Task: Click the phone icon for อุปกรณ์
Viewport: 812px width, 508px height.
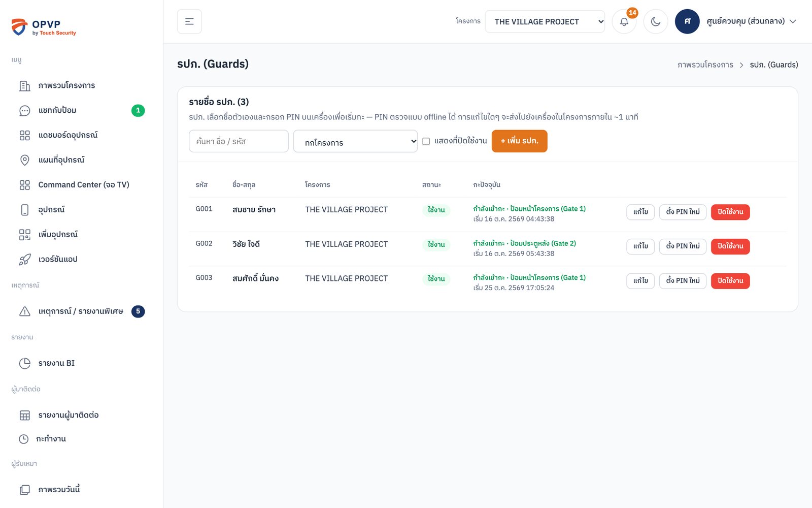Action: (24, 210)
